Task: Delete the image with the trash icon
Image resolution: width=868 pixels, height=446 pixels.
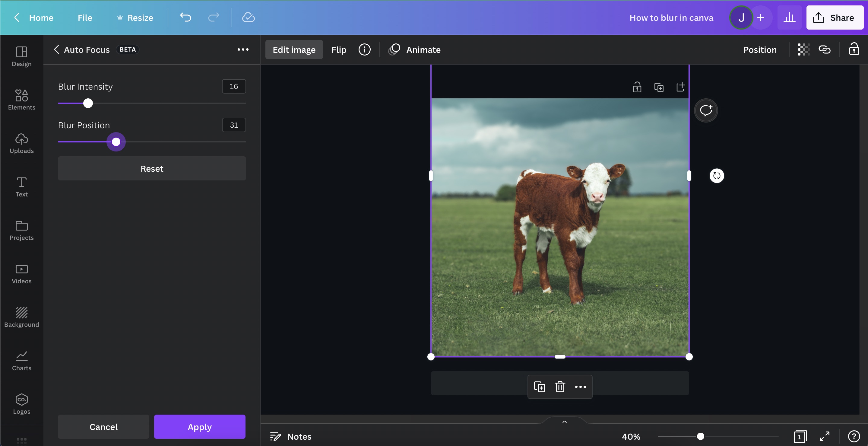Action: pyautogui.click(x=560, y=387)
